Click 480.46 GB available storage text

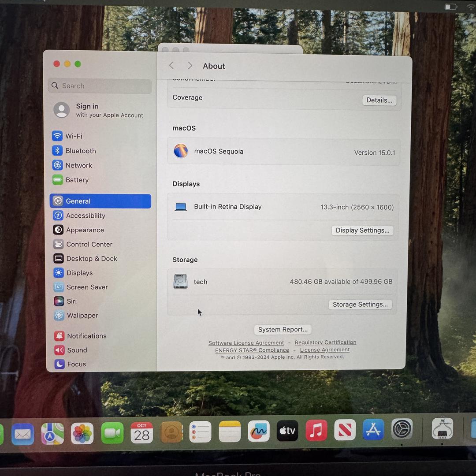pyautogui.click(x=341, y=282)
